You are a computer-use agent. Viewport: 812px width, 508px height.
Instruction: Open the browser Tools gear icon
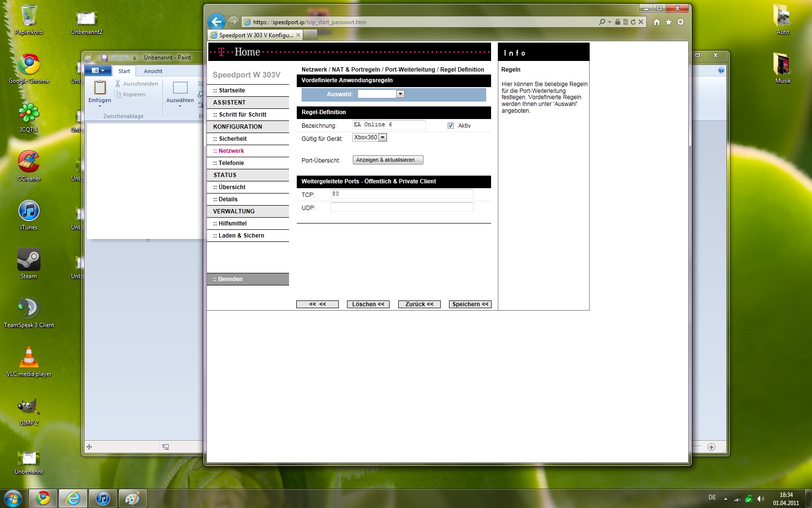coord(681,22)
